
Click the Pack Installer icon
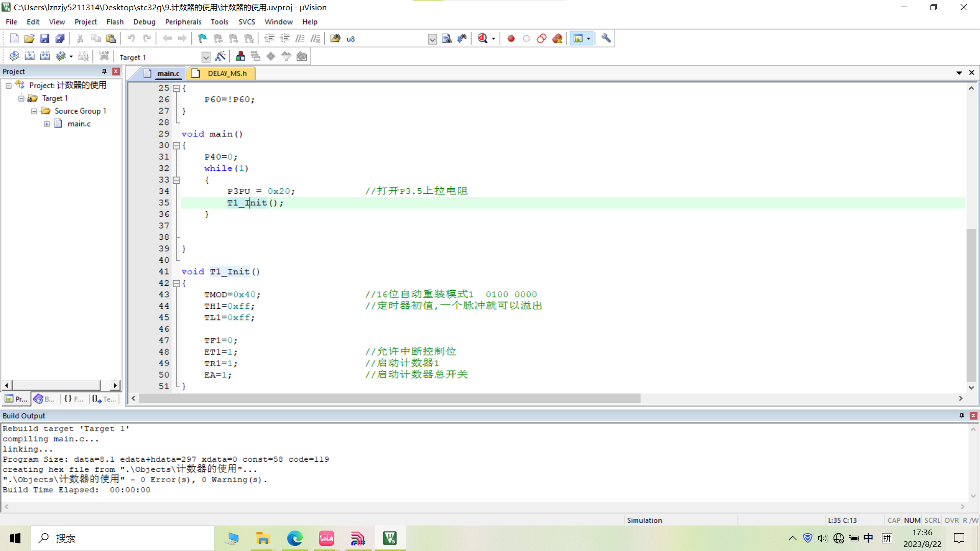coord(302,56)
